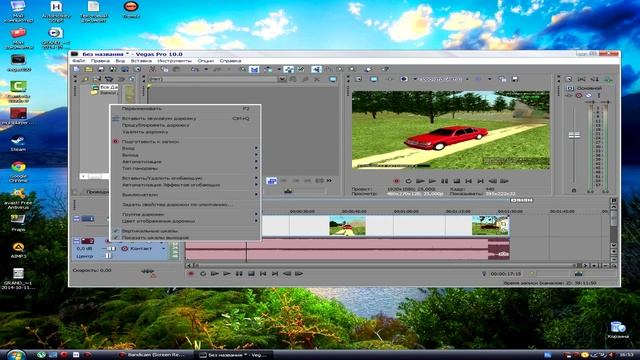Click Pause button under the video preview

coord(444,181)
